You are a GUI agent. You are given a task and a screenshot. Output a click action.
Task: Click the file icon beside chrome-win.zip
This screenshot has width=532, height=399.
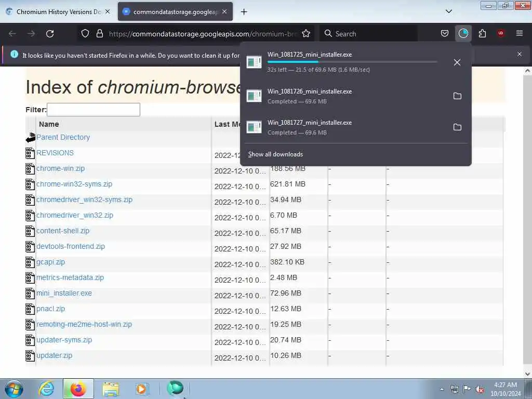pos(30,169)
